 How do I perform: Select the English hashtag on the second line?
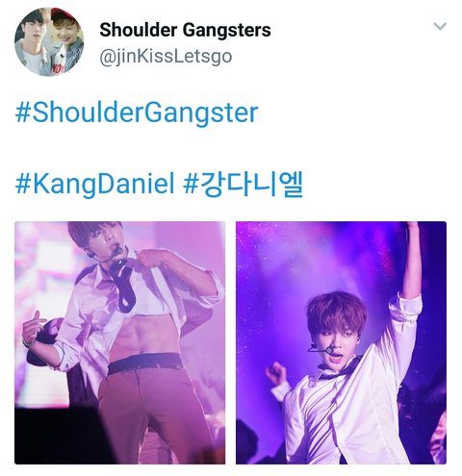click(x=94, y=184)
